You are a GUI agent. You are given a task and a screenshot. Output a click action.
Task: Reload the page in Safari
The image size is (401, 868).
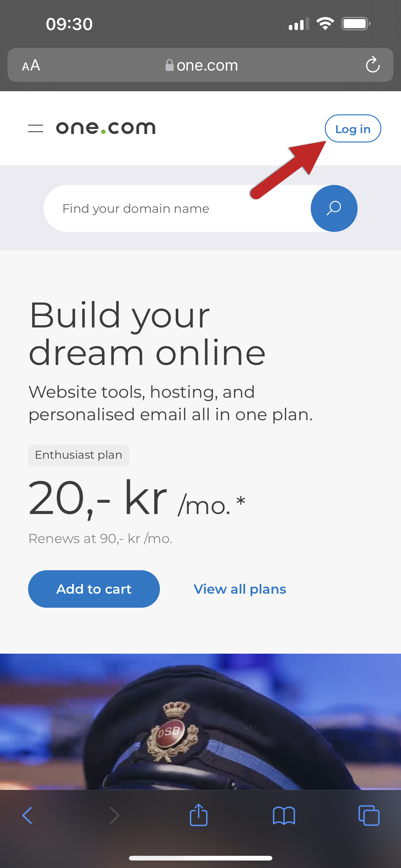pyautogui.click(x=372, y=65)
